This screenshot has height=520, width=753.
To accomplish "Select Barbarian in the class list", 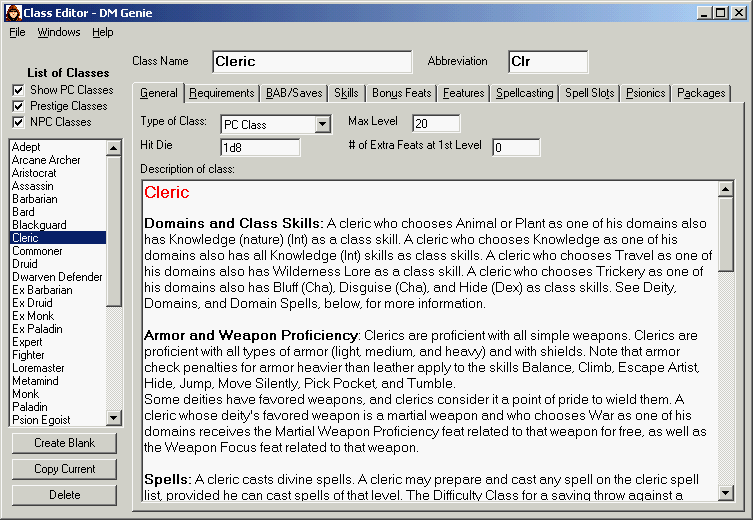I will (58, 199).
